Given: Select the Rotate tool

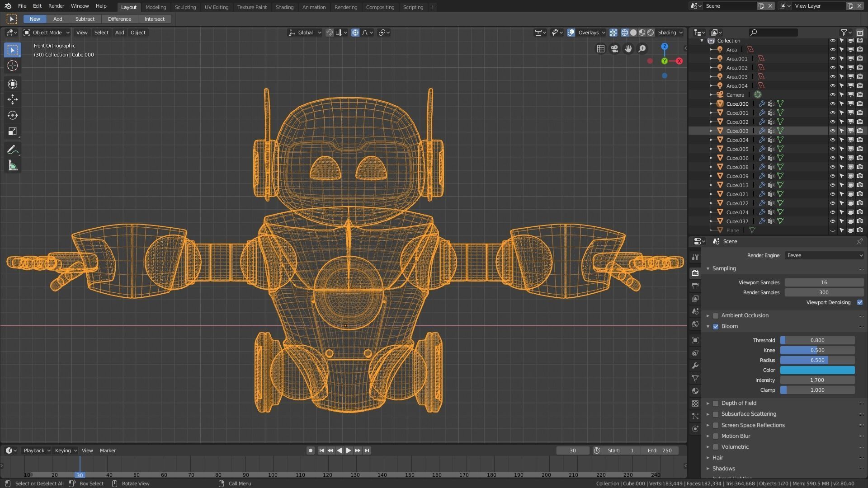Looking at the screenshot, I should point(13,116).
